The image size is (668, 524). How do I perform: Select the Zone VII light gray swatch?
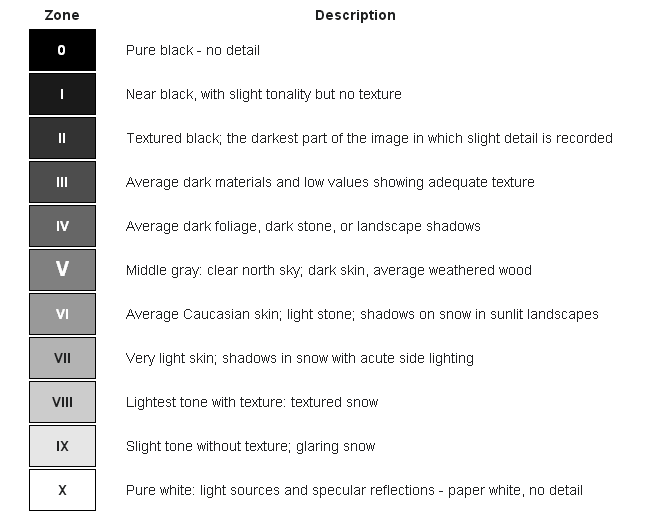point(62,358)
